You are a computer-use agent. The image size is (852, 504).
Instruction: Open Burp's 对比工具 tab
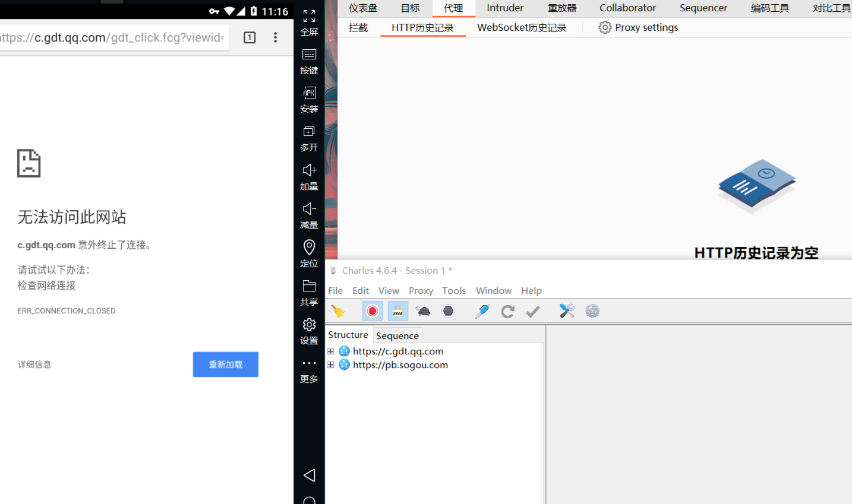pyautogui.click(x=831, y=8)
